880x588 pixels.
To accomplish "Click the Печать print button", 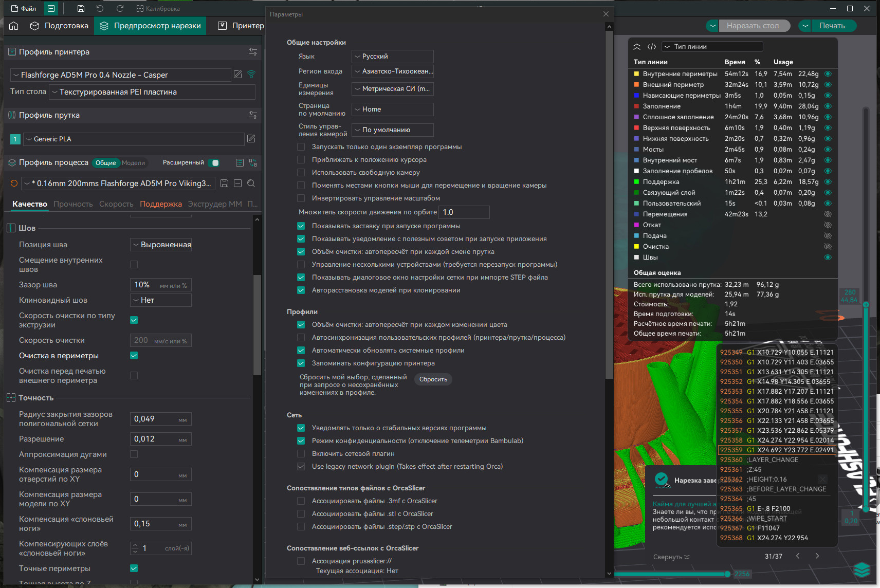I will click(832, 26).
